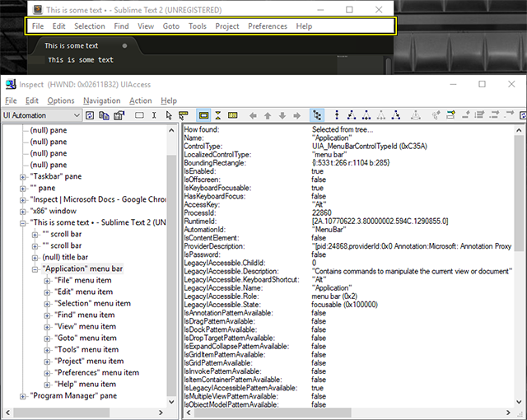527x420 pixels.
Task: Open Action menu in Inspect
Action: (x=141, y=100)
